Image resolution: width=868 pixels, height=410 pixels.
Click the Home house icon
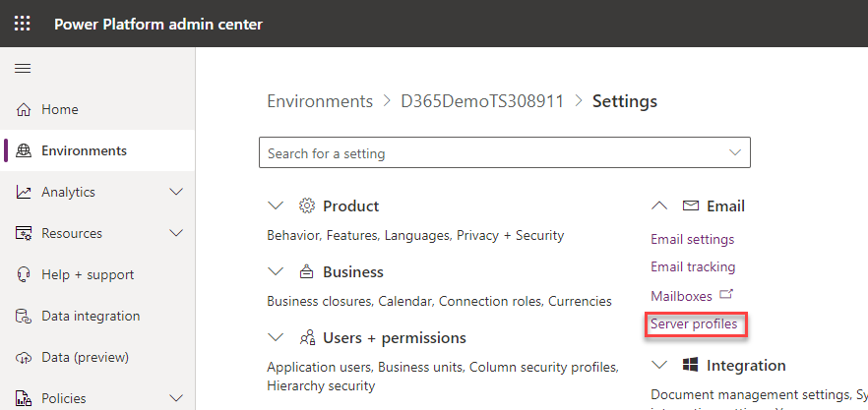tap(24, 109)
